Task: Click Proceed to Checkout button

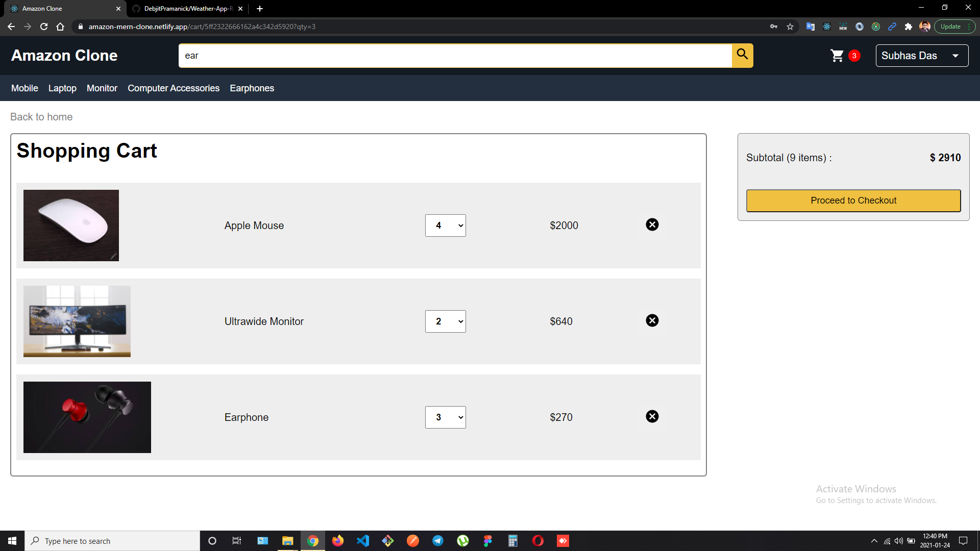Action: 853,201
